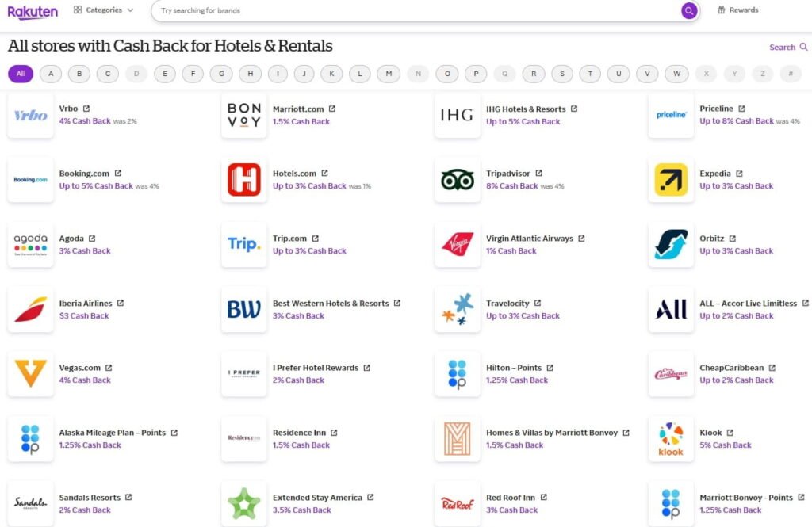Select the Sandals Resorts logo
The width and height of the screenshot is (812, 527).
30,503
